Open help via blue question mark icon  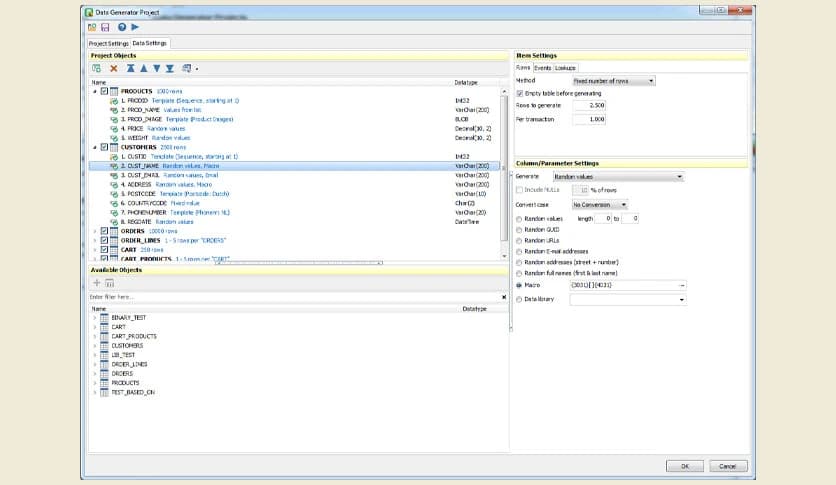[122, 27]
